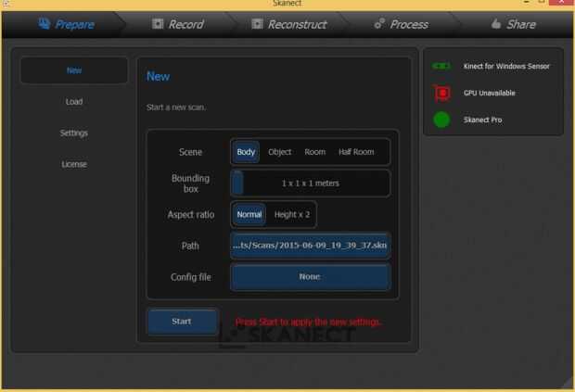The image size is (575, 392).
Task: Click the GPU Unavailable label
Action: pos(489,93)
